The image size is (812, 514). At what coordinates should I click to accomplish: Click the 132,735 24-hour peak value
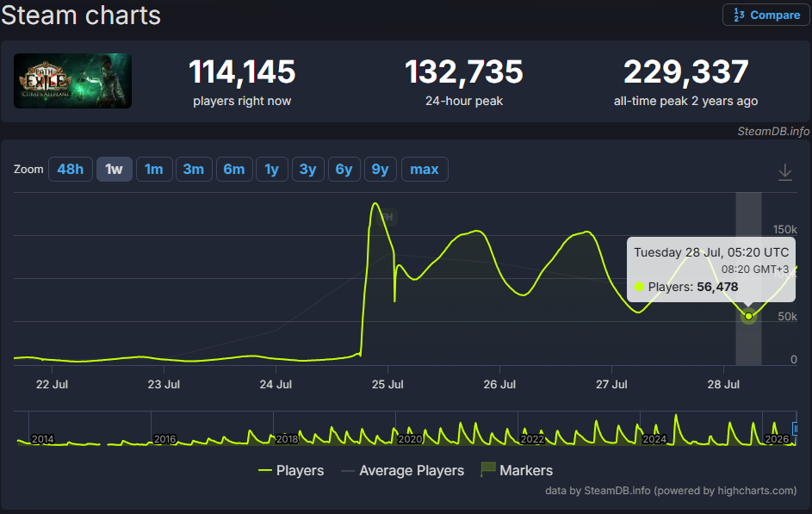pyautogui.click(x=464, y=71)
